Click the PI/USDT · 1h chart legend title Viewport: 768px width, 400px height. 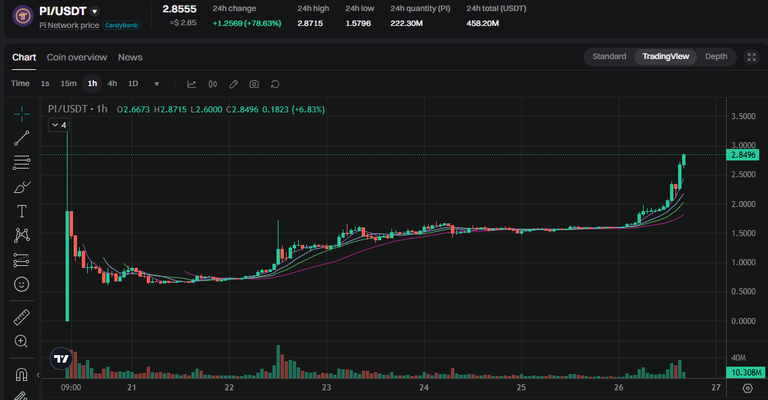point(78,109)
